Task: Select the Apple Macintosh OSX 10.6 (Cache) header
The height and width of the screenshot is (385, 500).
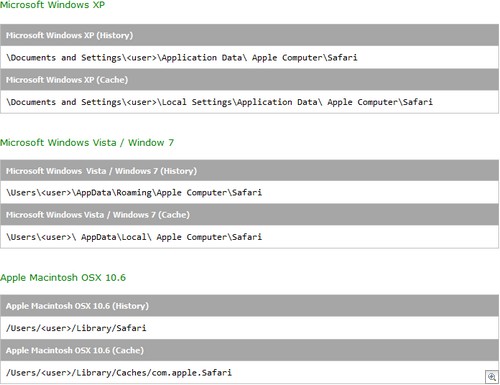Action: coord(249,350)
